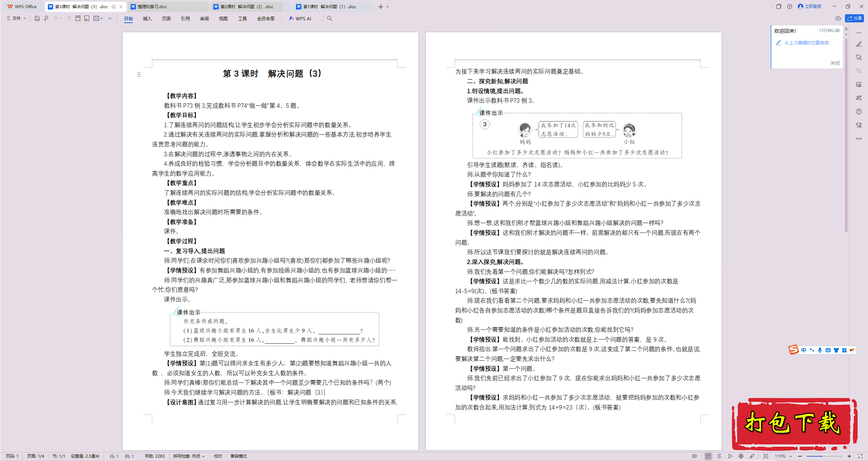Dismiss the welcome popup via 关闭
This screenshot has width=868, height=461.
[835, 63]
